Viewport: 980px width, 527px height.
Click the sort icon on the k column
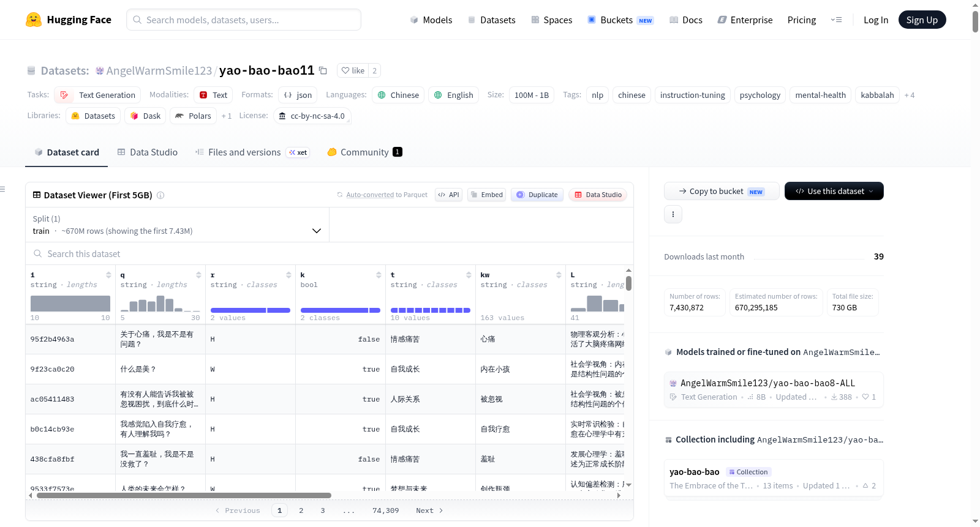click(x=379, y=275)
